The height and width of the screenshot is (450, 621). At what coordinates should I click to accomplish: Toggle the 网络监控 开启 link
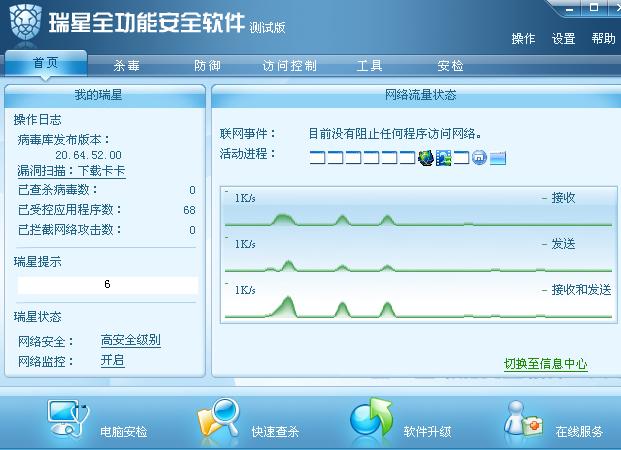[112, 360]
